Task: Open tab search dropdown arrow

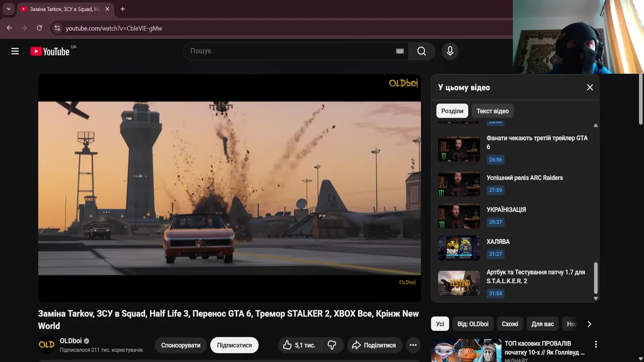Action: (x=8, y=9)
